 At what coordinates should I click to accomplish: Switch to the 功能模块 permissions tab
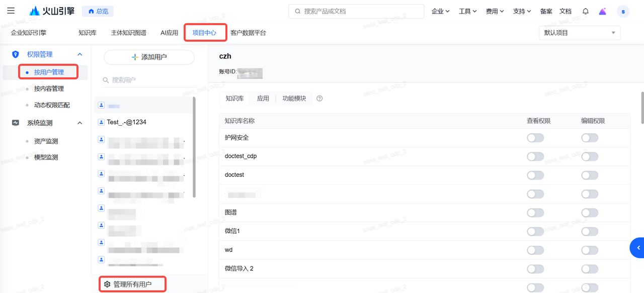click(294, 99)
